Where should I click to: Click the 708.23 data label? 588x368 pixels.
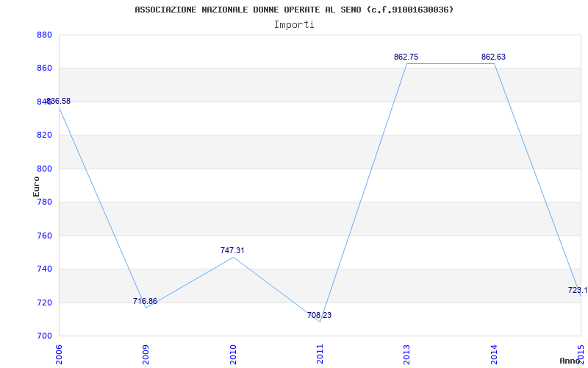coord(319,316)
